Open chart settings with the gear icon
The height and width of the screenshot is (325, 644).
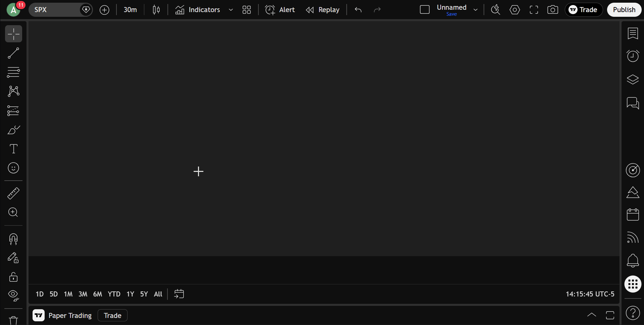[x=514, y=10]
